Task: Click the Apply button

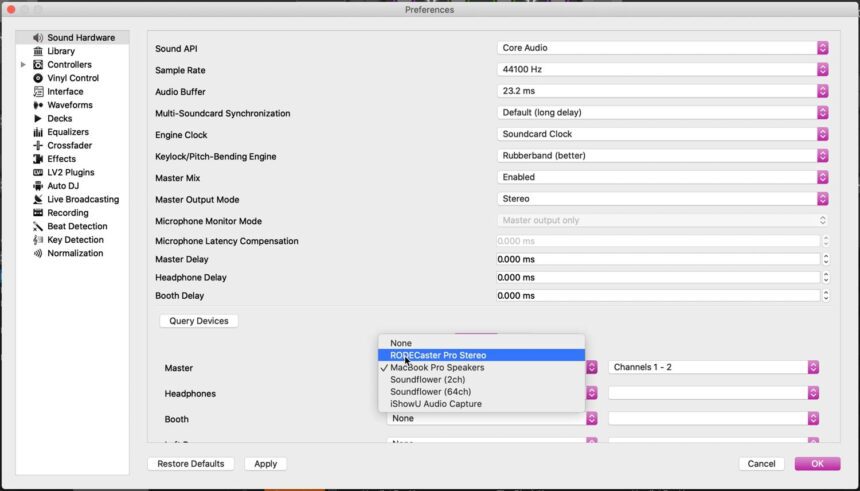Action: (265, 464)
